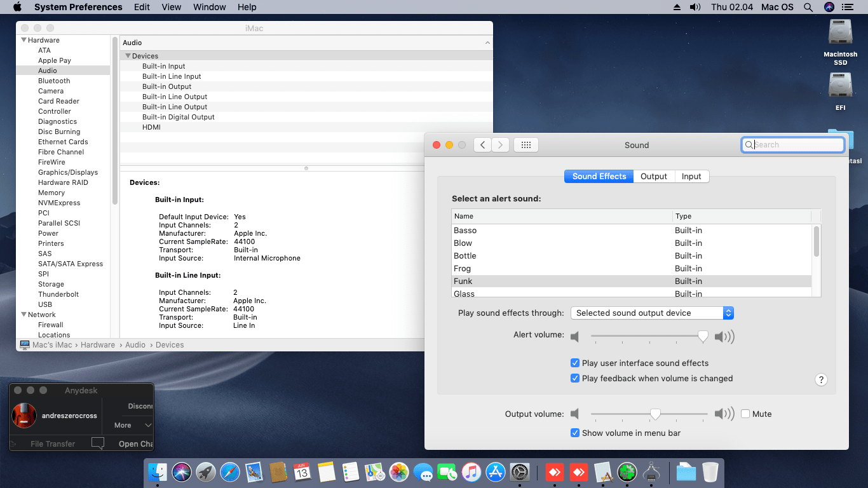868x488 pixels.
Task: Open Macintosh SSD desktop drive
Action: coord(841,41)
